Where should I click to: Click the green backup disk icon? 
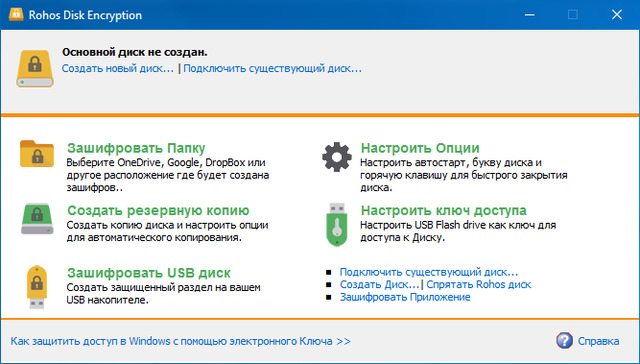pyautogui.click(x=37, y=219)
